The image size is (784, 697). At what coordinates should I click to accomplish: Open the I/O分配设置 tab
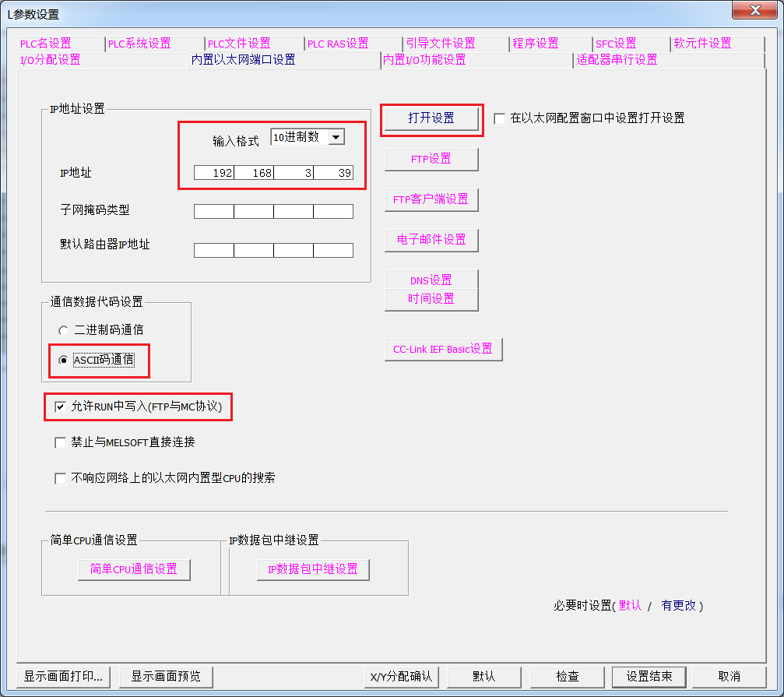[51, 60]
